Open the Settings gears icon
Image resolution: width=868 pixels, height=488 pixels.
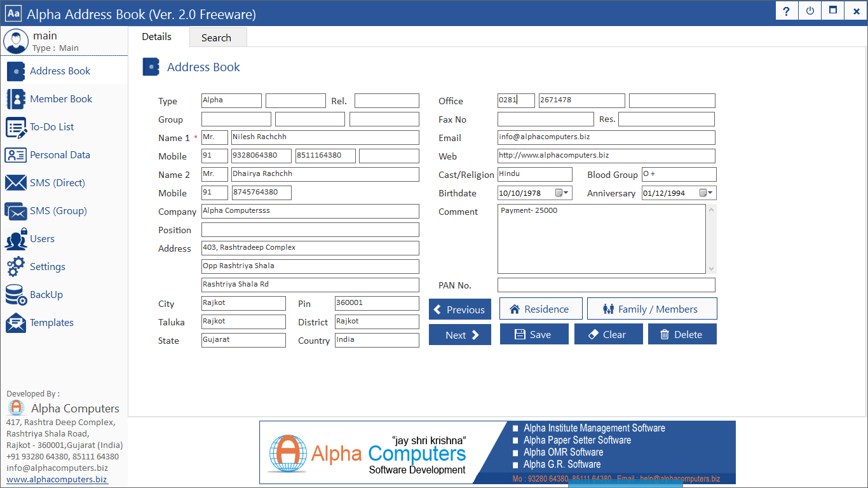pyautogui.click(x=16, y=267)
